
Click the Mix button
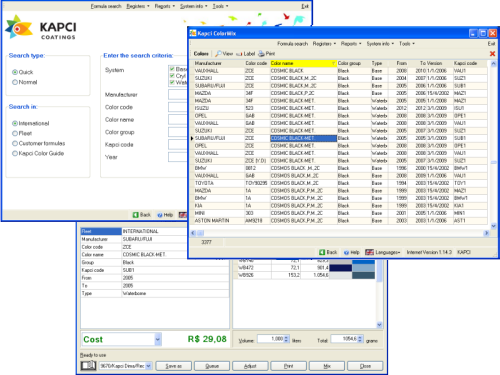[x=327, y=366]
